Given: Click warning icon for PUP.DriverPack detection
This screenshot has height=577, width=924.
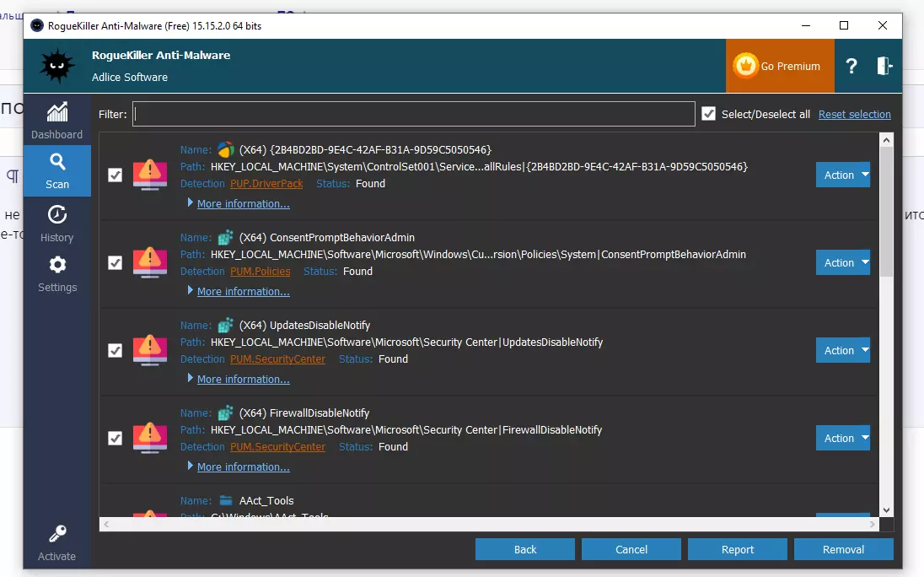Looking at the screenshot, I should 149,175.
